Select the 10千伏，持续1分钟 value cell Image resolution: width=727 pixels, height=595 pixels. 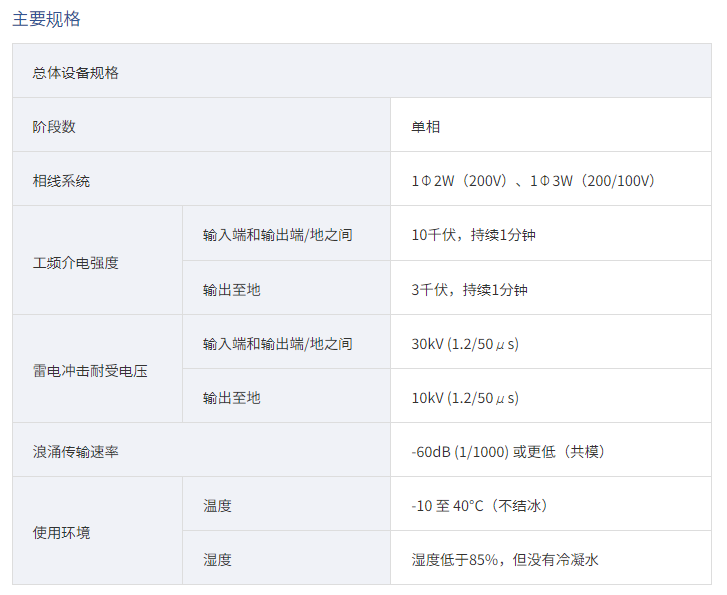click(469, 235)
